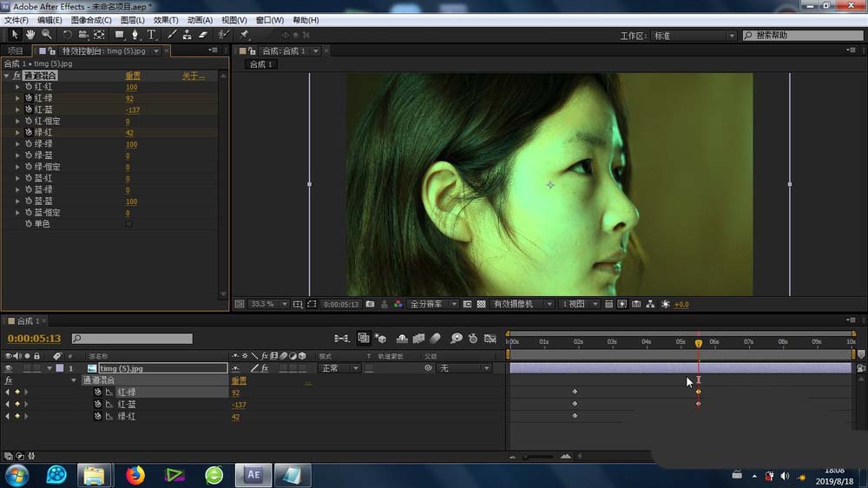Toggle transparency grid in viewer
The width and height of the screenshot is (868, 488).
pos(481,304)
